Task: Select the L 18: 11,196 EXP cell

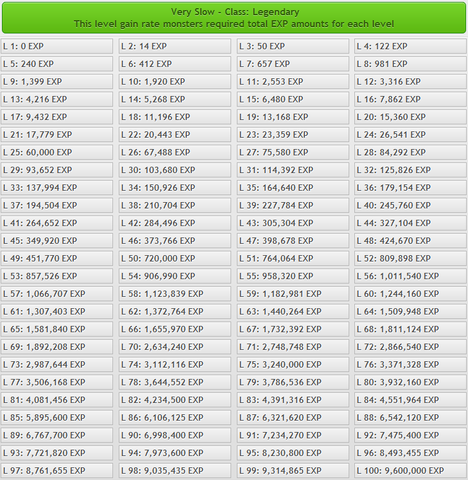Action: 175,117
